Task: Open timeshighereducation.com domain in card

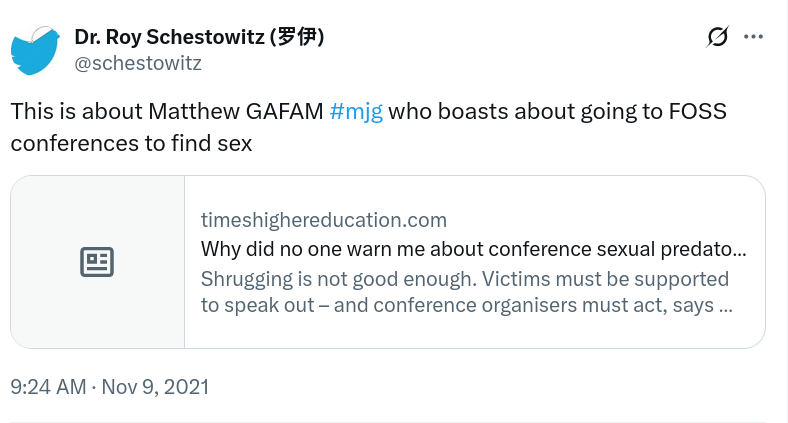Action: pos(324,220)
